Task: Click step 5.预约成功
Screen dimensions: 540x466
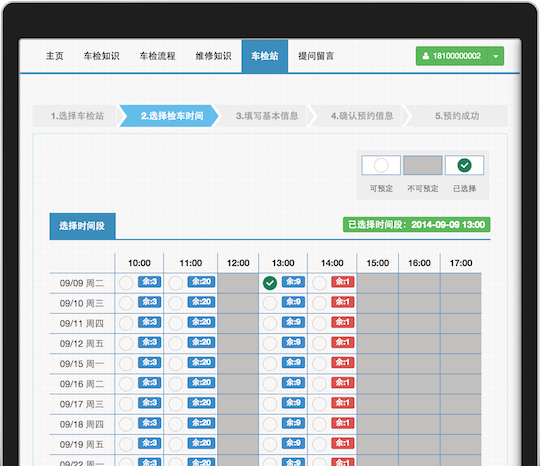Action: click(457, 116)
